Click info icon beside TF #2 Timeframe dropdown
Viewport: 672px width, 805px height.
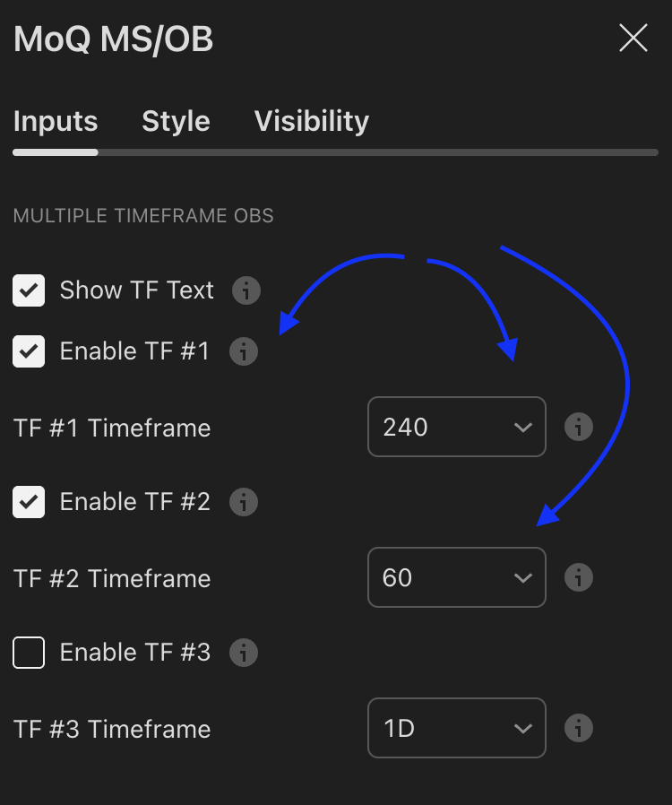(x=579, y=577)
